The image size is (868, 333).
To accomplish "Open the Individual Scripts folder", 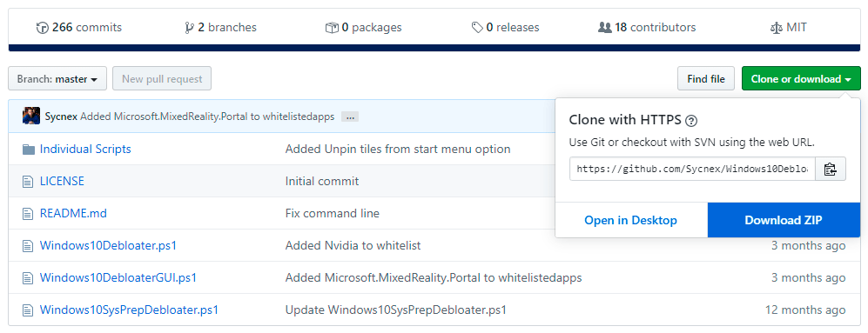I will click(85, 149).
